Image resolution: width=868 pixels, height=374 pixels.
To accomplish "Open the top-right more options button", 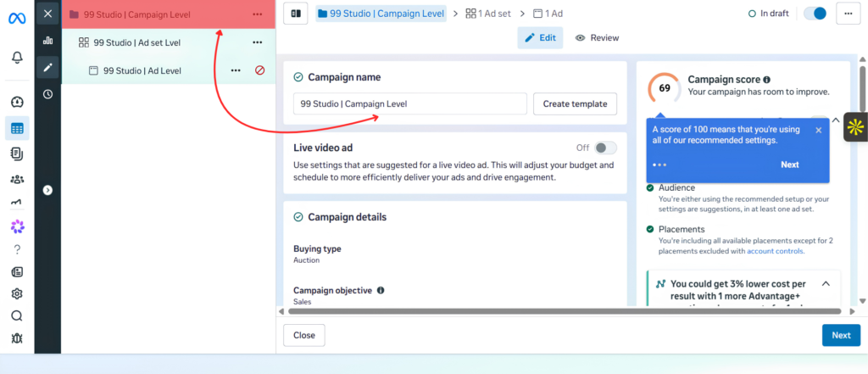I will pos(848,14).
